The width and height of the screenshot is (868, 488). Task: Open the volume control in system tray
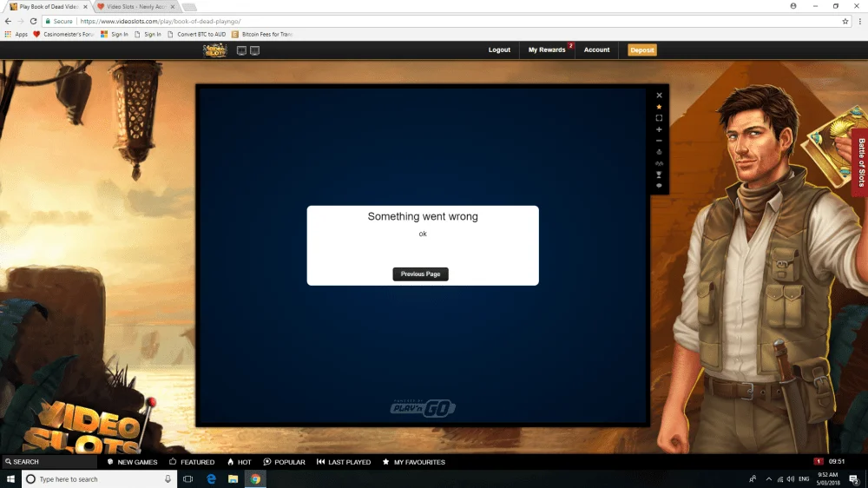point(791,479)
